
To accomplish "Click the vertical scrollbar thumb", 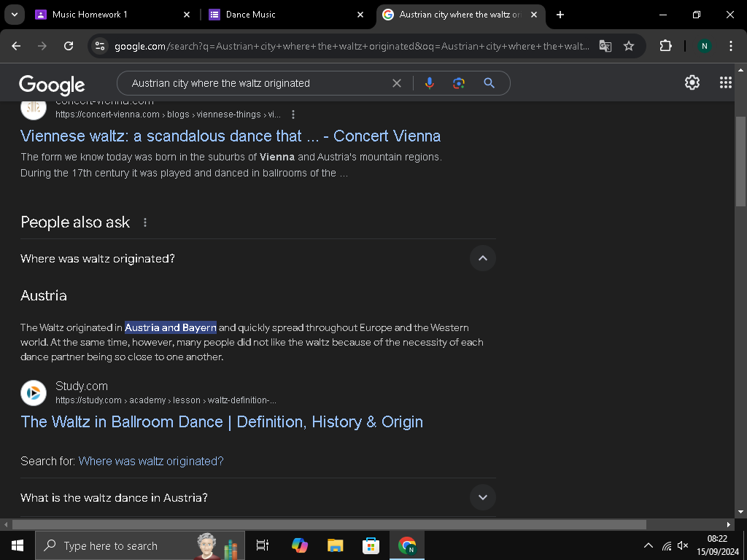I will tap(740, 161).
